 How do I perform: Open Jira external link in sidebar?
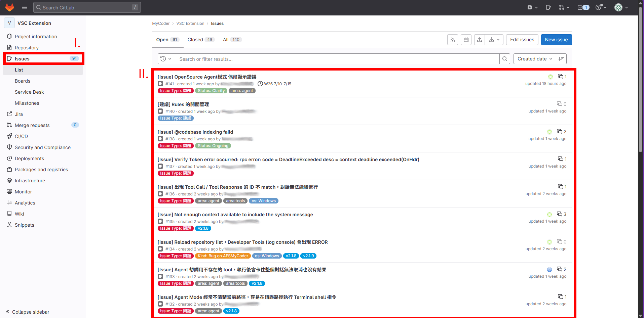43,114
